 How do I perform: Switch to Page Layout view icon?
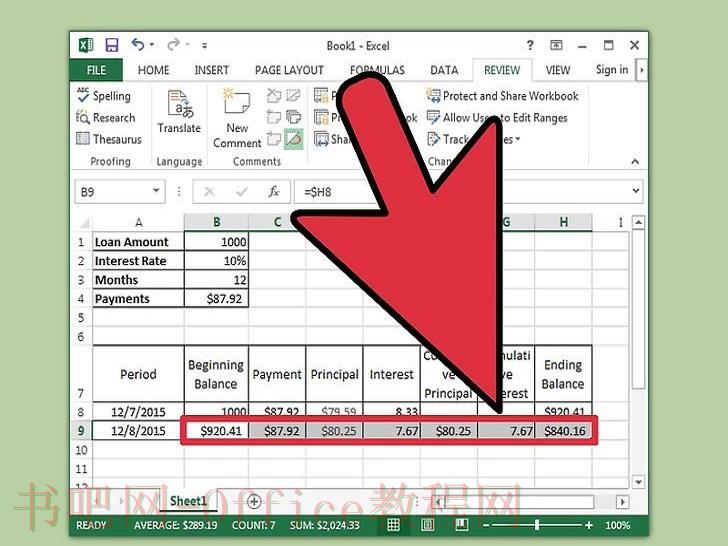tap(427, 525)
